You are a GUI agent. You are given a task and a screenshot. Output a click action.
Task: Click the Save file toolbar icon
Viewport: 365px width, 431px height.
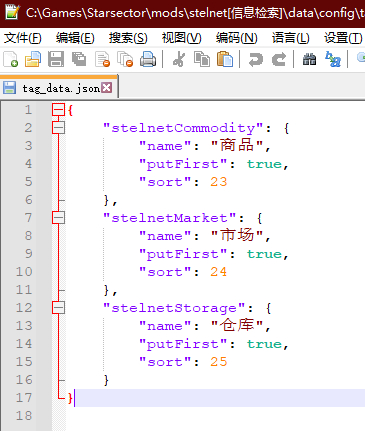[56, 59]
